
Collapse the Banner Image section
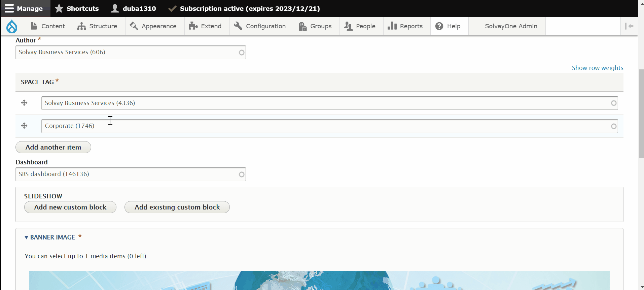point(50,237)
